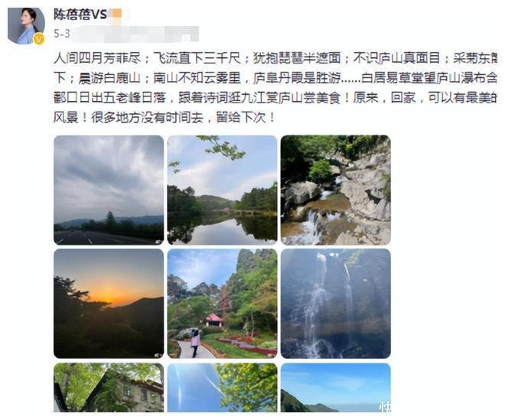Click the blurred text beside the post date
The width and height of the screenshot is (505, 420).
tap(135, 34)
